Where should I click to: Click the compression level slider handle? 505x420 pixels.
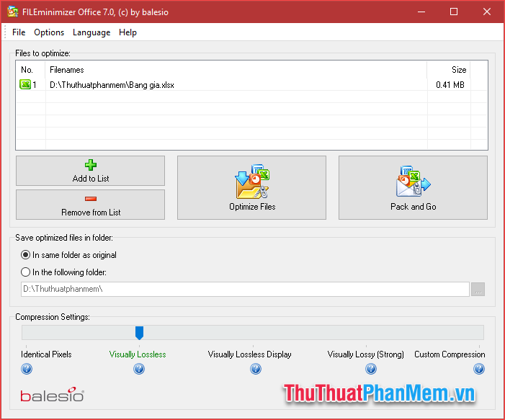pos(139,333)
